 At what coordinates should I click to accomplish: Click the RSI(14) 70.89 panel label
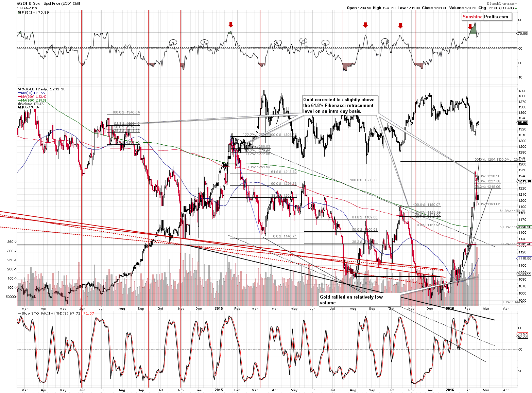[35, 12]
